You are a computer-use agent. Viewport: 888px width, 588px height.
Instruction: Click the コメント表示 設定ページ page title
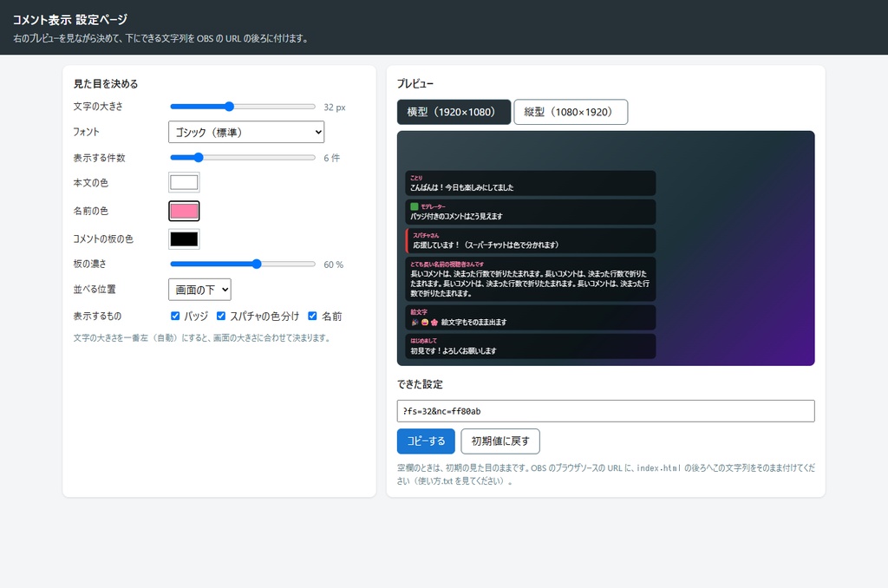click(x=70, y=19)
